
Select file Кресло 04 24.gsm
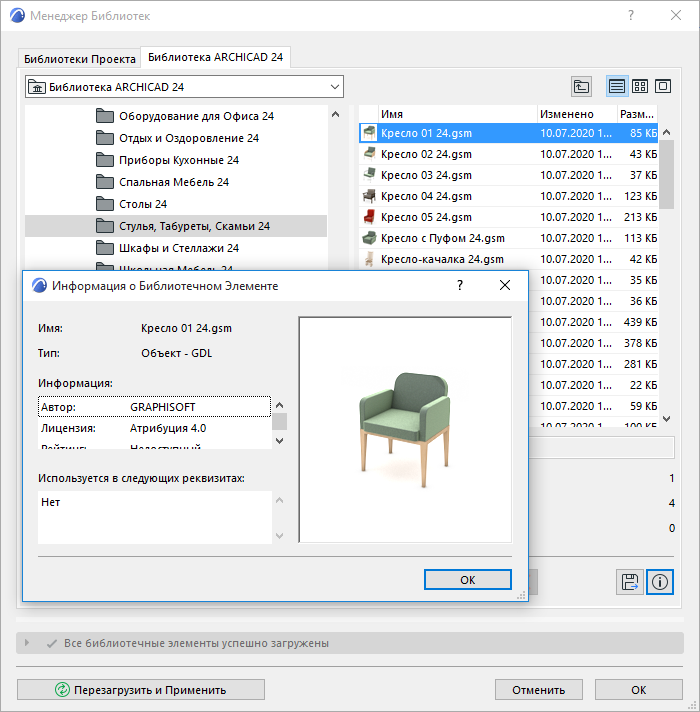pos(508,196)
